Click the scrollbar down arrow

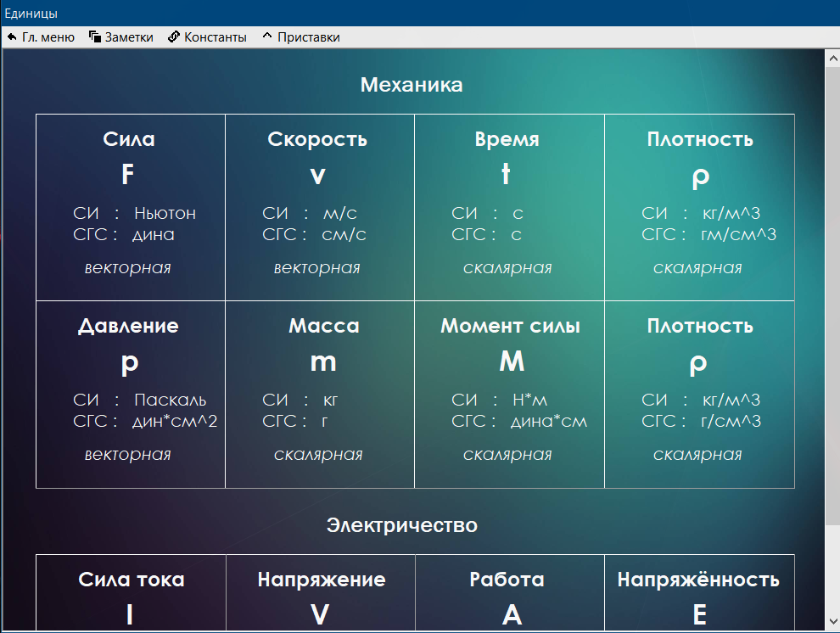[832, 622]
